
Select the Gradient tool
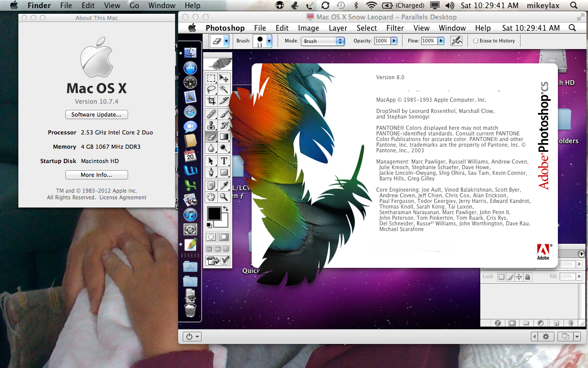pos(224,136)
